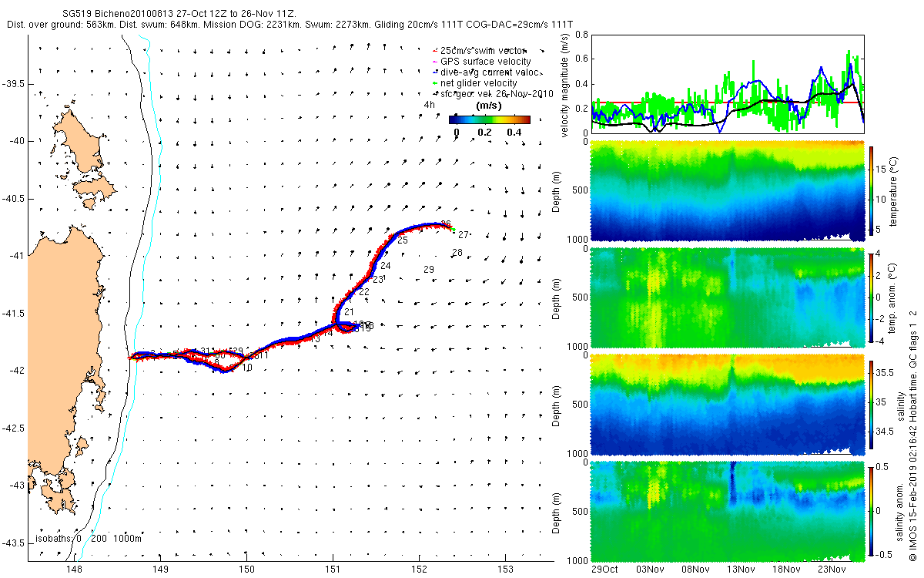924x578 pixels.
Task: Click the '08Nov' date tick on the time axis
Action: (x=696, y=570)
